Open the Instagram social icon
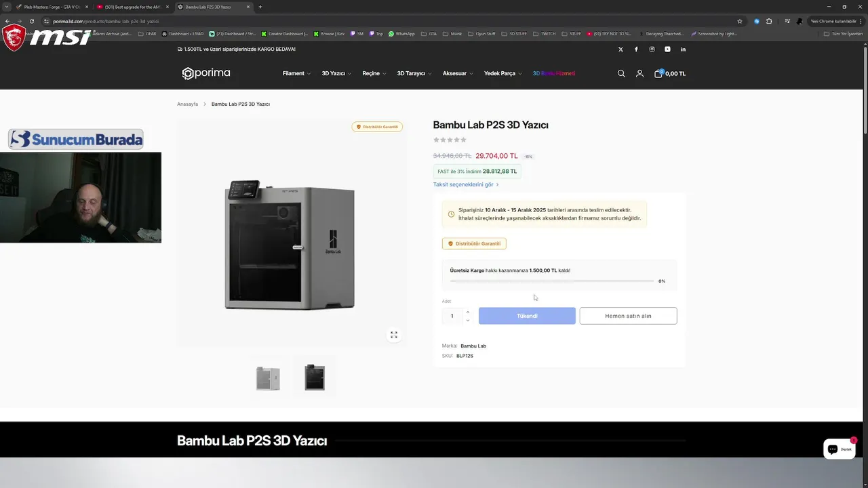 652,49
